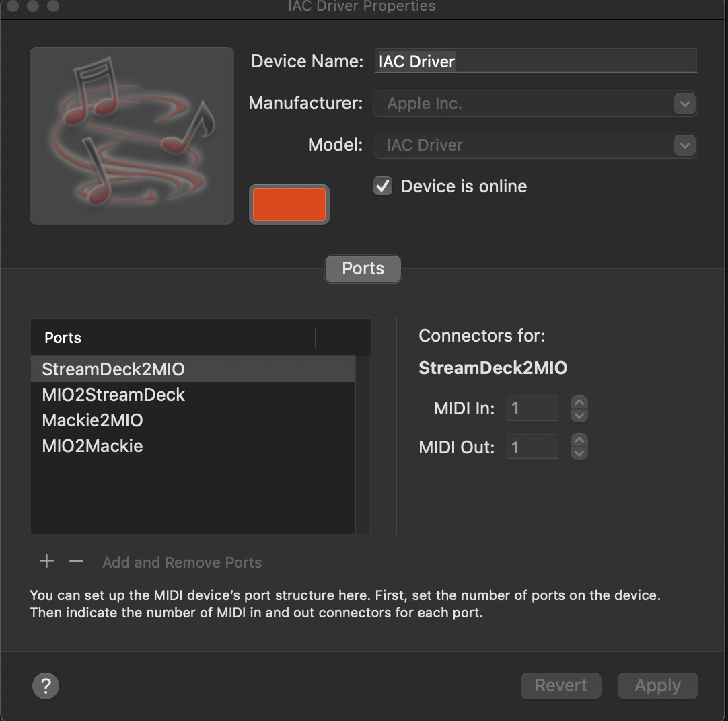Viewport: 728px width, 721px height.
Task: Choose the Mackie2MIO port
Action: (x=92, y=420)
